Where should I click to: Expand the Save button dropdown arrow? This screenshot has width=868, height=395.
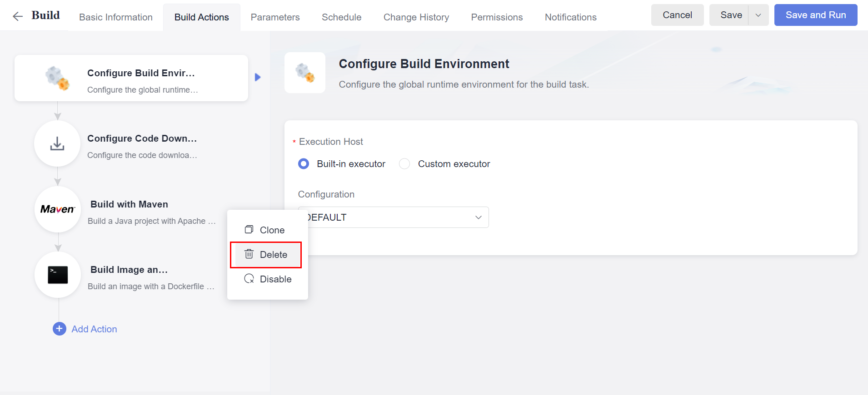pyautogui.click(x=758, y=15)
